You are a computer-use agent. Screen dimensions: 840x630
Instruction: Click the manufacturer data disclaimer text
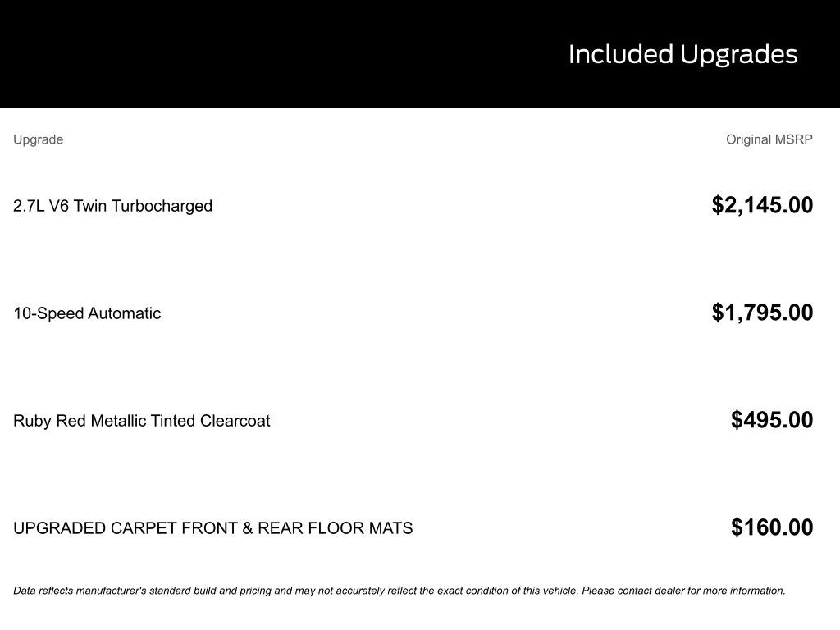pyautogui.click(x=399, y=591)
